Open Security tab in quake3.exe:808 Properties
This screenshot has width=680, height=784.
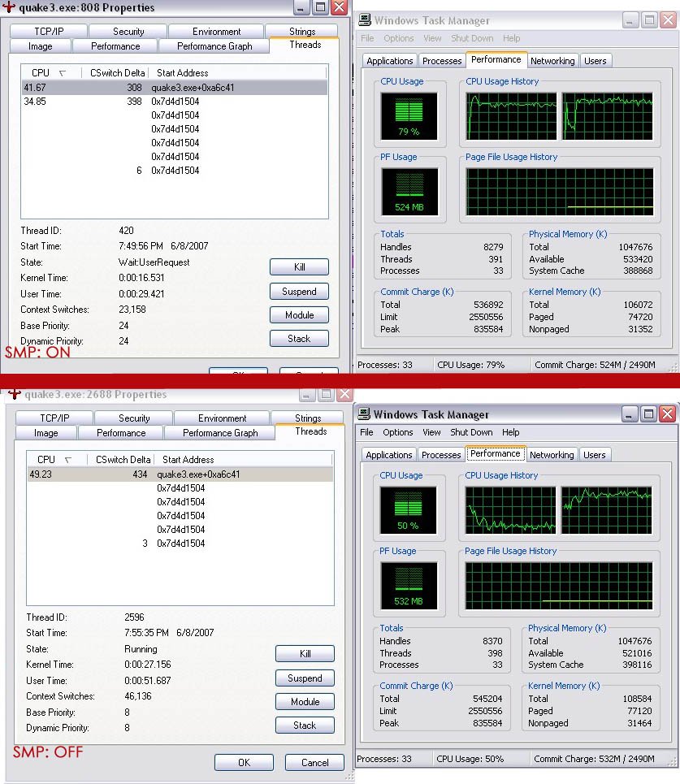[128, 31]
